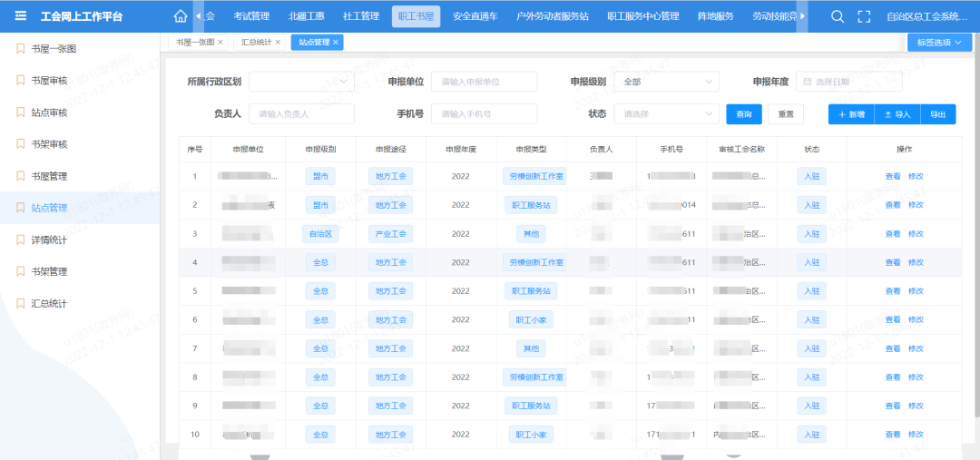
Task: Click 修改 link in row 1
Action: (x=916, y=176)
